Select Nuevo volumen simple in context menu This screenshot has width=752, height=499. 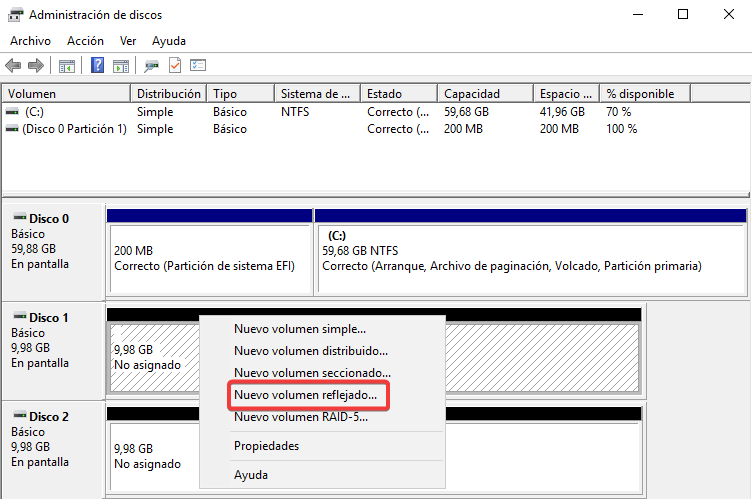pos(299,328)
